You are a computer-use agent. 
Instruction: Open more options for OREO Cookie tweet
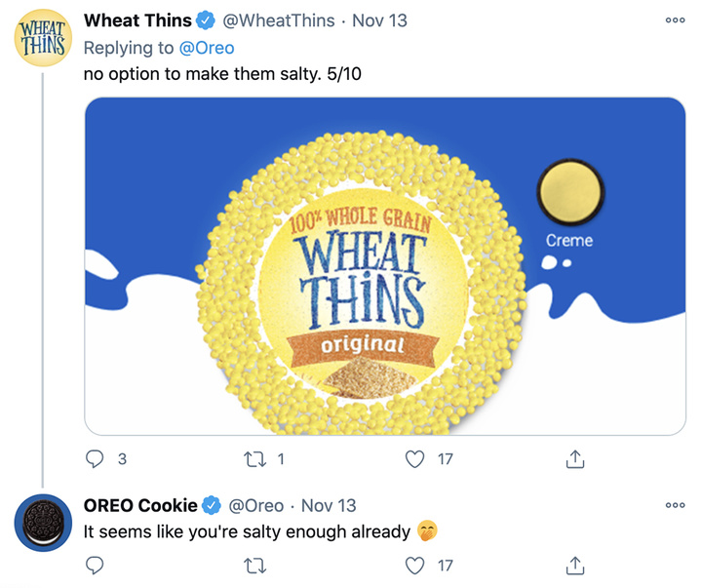pyautogui.click(x=675, y=505)
